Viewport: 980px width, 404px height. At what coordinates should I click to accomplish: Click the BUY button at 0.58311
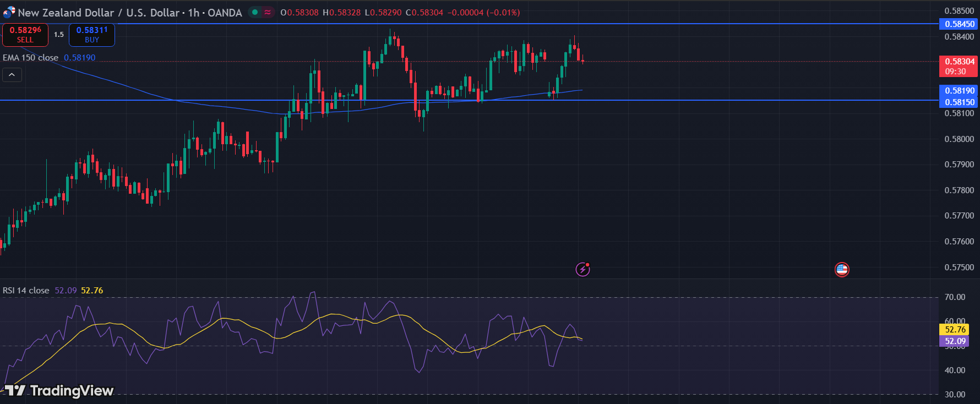pos(92,35)
